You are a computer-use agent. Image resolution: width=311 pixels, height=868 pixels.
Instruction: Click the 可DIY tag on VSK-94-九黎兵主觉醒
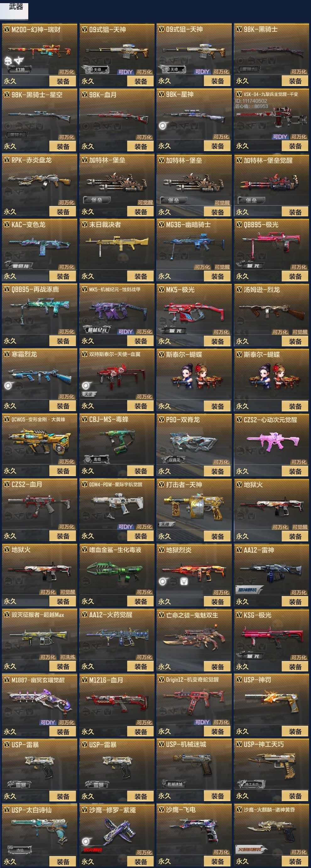pos(280,137)
